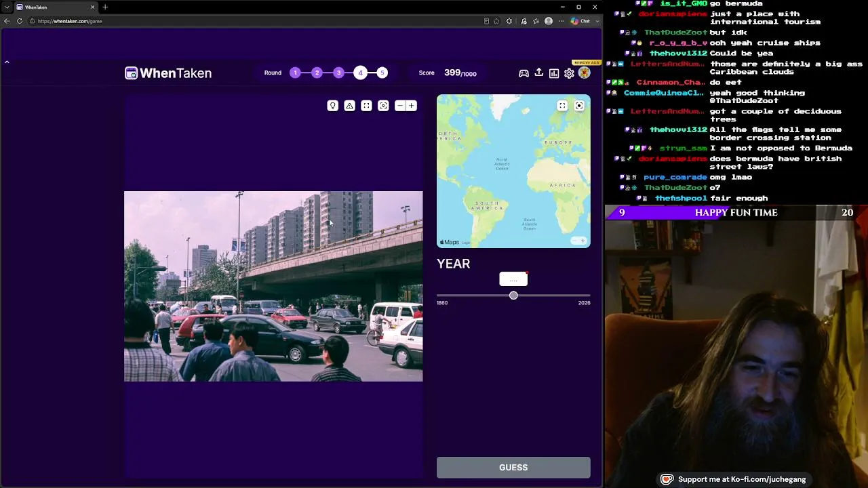Click the WhenTaken logo
The image size is (868, 488).
point(168,73)
